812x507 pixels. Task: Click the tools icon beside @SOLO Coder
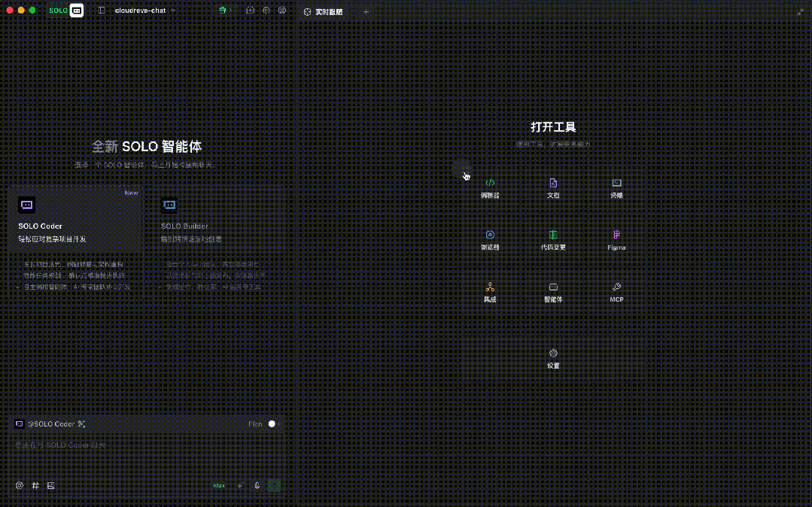(82, 424)
